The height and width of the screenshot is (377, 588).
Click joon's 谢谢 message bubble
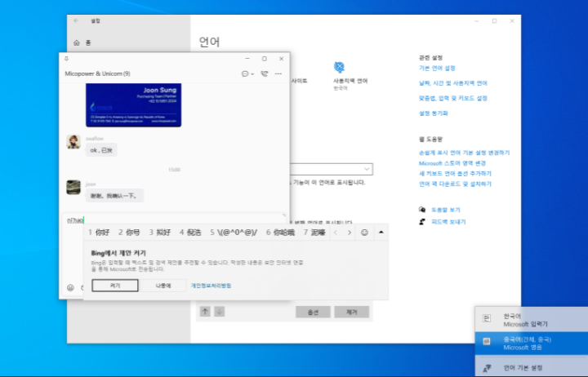114,196
